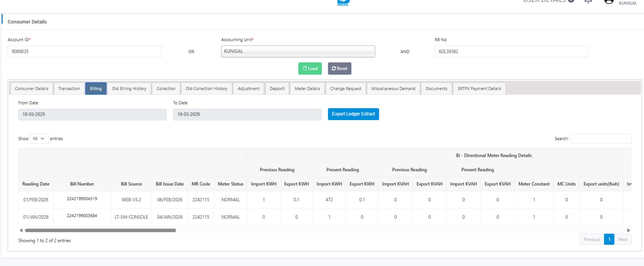The width and height of the screenshot is (644, 266).
Task: Click the horizontal table scrollbar thumb
Action: (101, 231)
